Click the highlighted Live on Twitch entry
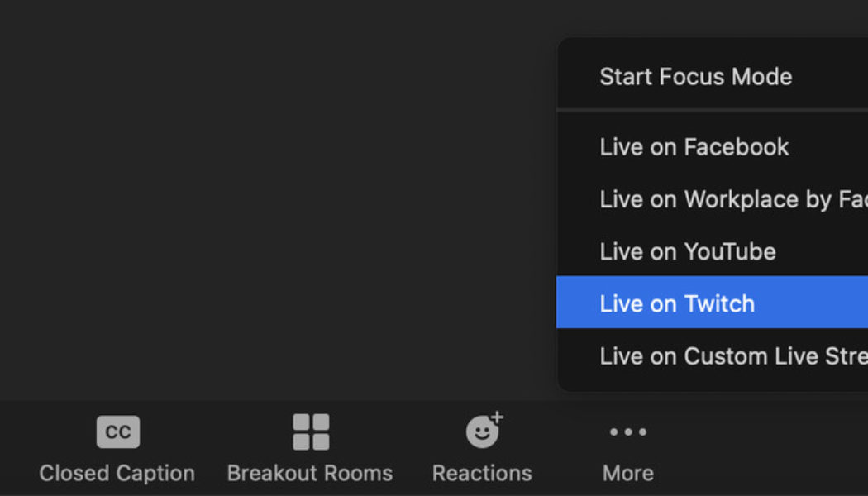Viewport: 868px width, 496px height. click(x=677, y=303)
